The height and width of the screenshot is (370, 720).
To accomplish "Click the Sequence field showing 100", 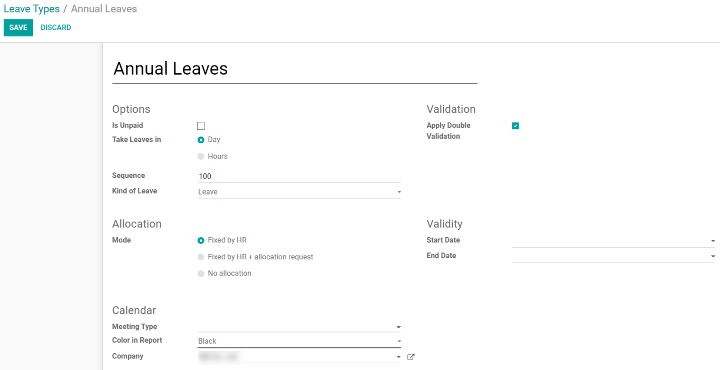I will coord(299,176).
